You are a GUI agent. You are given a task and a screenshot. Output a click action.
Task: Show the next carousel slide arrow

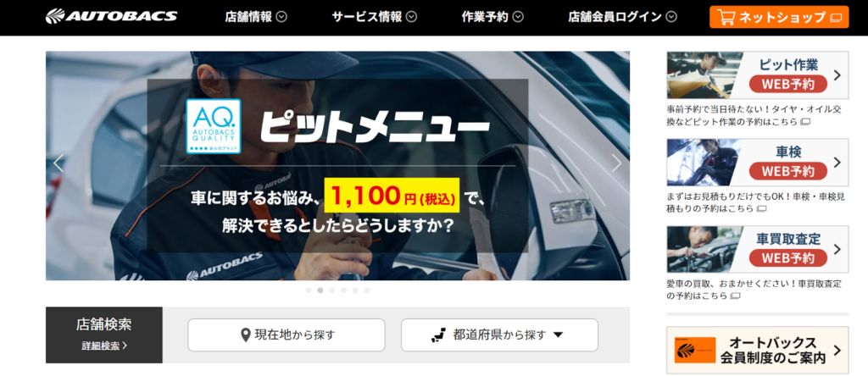(616, 163)
